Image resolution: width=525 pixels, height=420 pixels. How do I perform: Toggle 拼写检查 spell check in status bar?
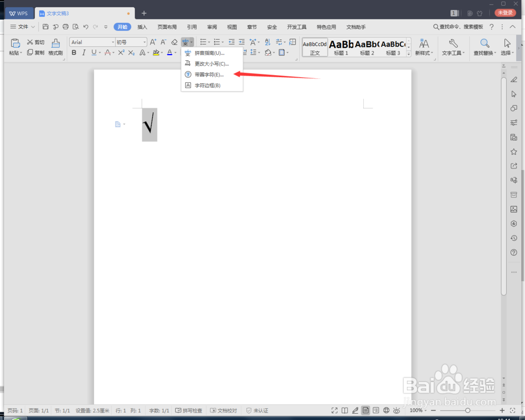(x=188, y=411)
